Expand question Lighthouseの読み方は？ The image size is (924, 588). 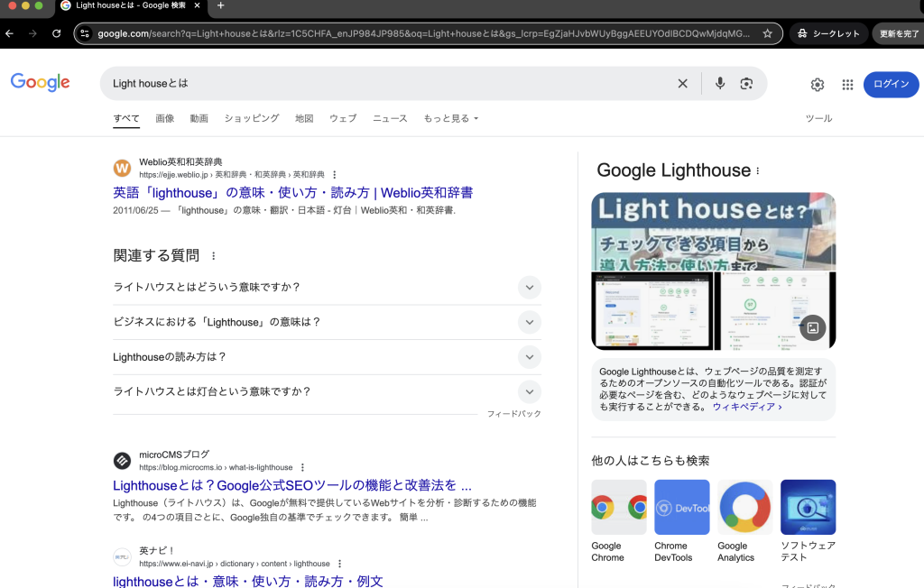click(x=530, y=357)
